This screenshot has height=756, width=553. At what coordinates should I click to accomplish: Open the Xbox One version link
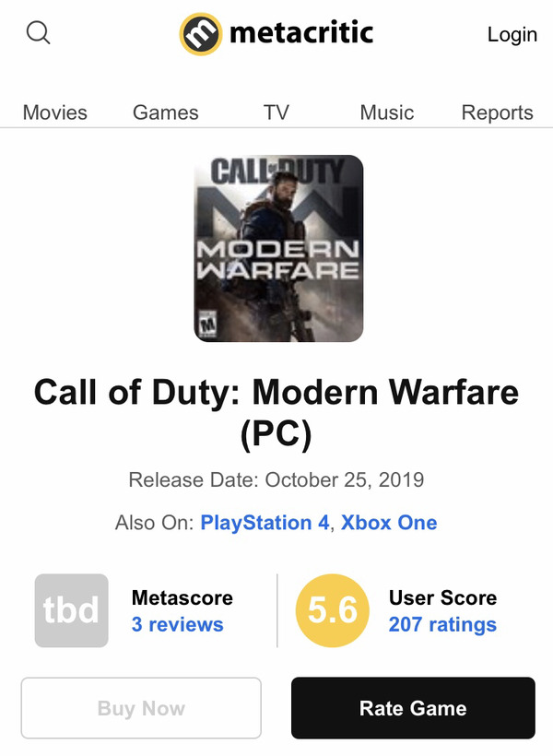coord(389,523)
